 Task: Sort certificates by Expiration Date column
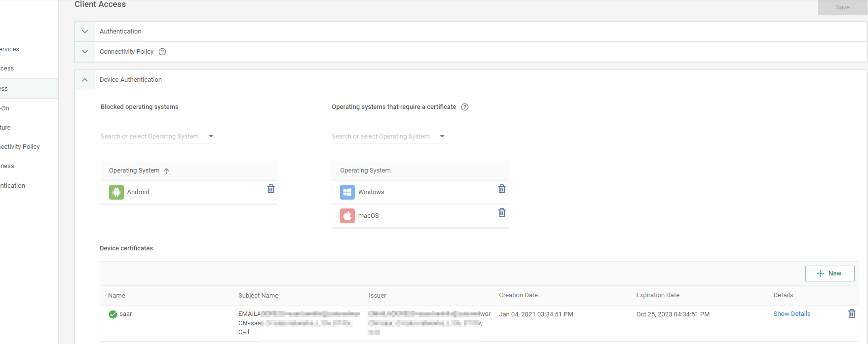pyautogui.click(x=657, y=295)
